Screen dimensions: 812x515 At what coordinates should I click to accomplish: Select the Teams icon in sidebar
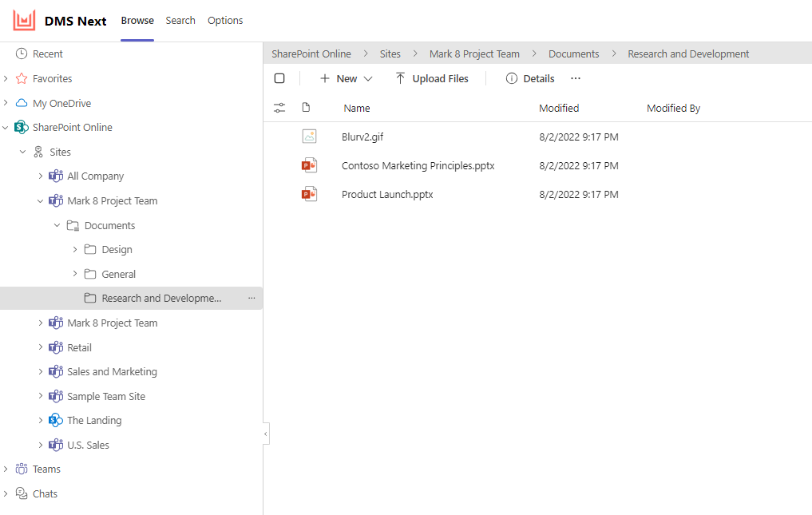(22, 469)
